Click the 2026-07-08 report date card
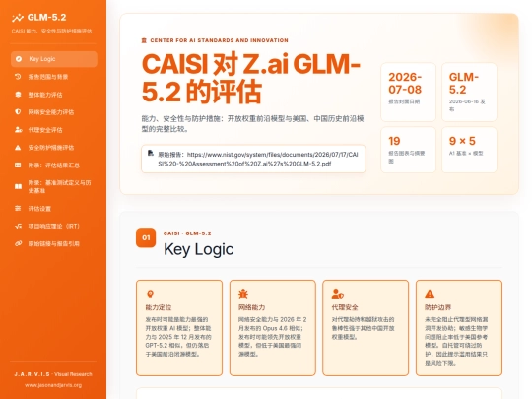 pos(408,92)
